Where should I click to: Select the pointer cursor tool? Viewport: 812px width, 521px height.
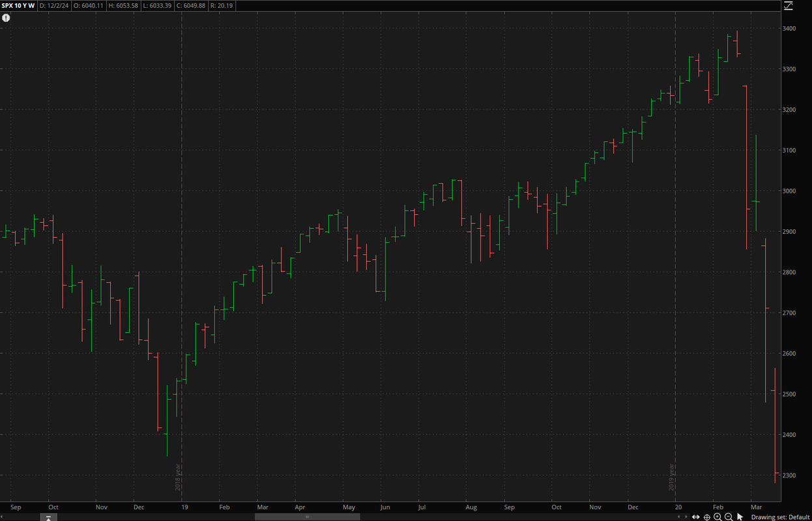(740, 517)
